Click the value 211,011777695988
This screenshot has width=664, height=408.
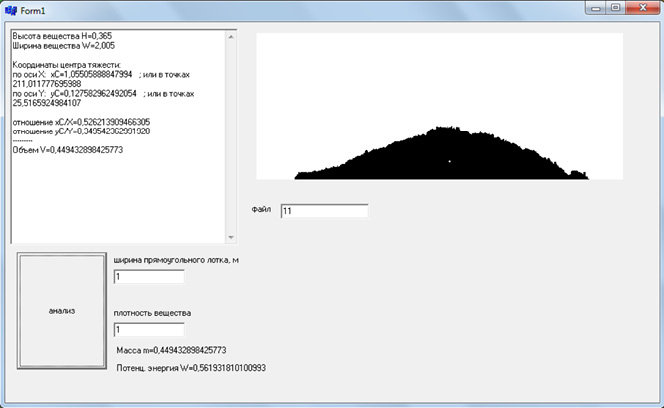tap(47, 84)
